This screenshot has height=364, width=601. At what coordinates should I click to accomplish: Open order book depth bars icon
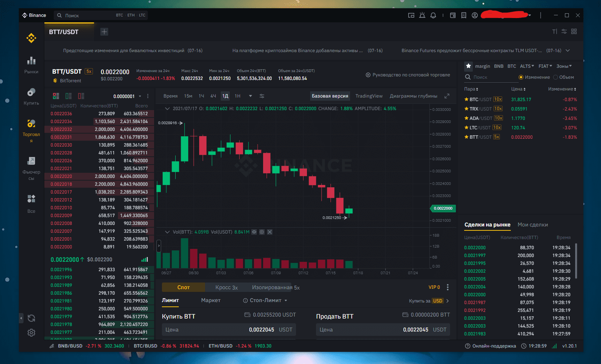pos(145,259)
